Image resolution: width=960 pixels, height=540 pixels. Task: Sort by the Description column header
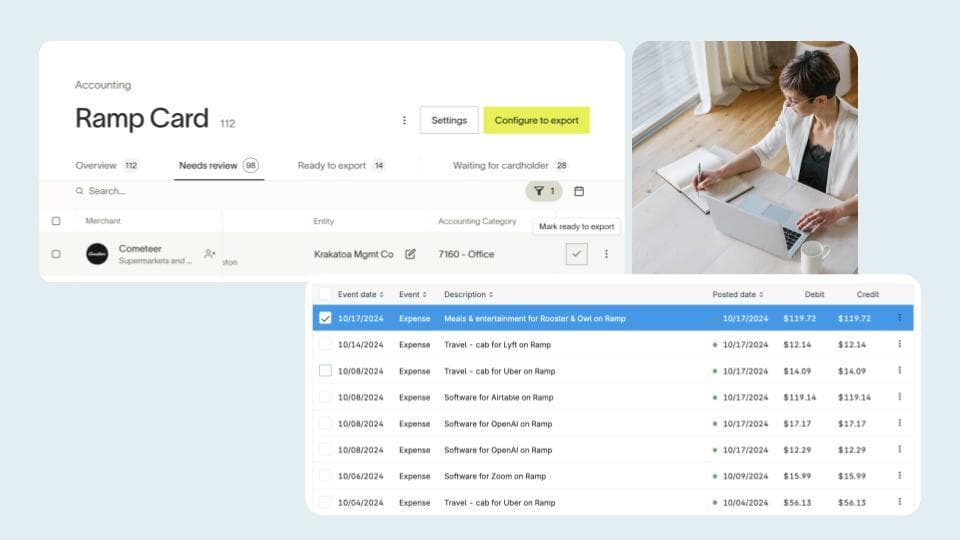pyautogui.click(x=469, y=295)
